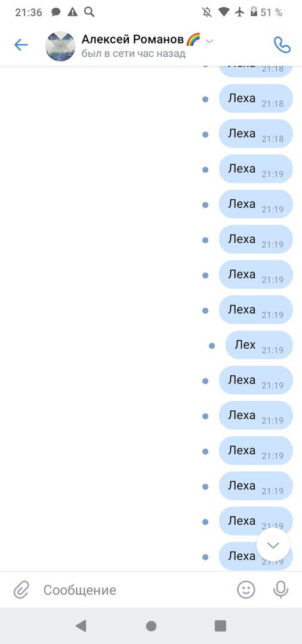Focus the Сообщение message input field

point(135,590)
